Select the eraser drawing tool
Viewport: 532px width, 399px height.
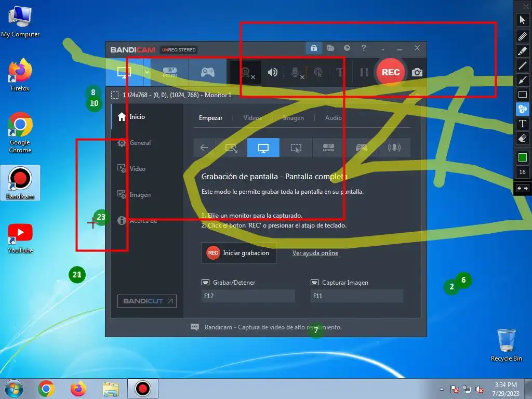[x=523, y=138]
